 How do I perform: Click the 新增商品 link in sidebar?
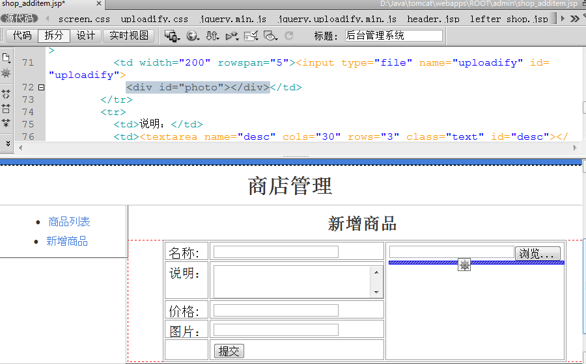tap(67, 241)
